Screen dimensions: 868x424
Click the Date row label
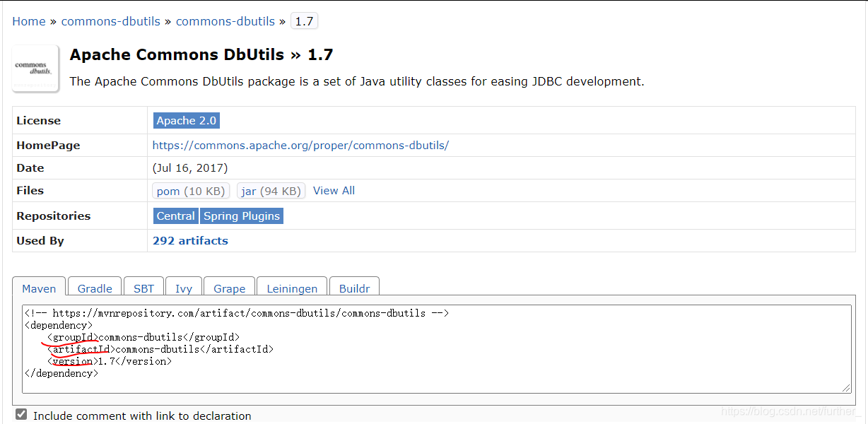point(30,168)
